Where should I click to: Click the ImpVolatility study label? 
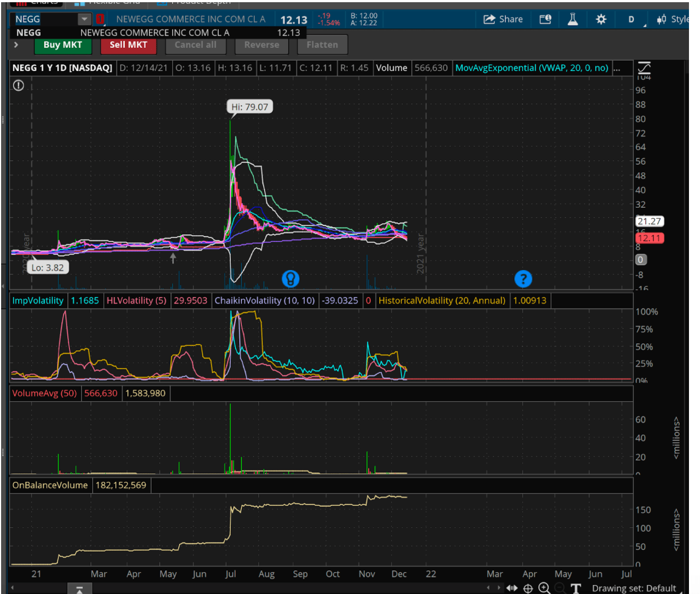(38, 300)
